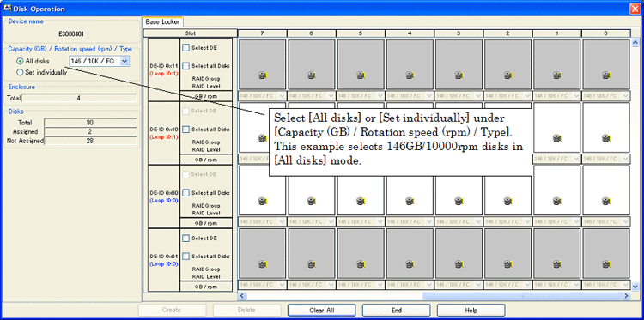Open the 146 / 10K / FC capacity dropdown
Viewport: 644px width, 320px height.
coord(125,61)
